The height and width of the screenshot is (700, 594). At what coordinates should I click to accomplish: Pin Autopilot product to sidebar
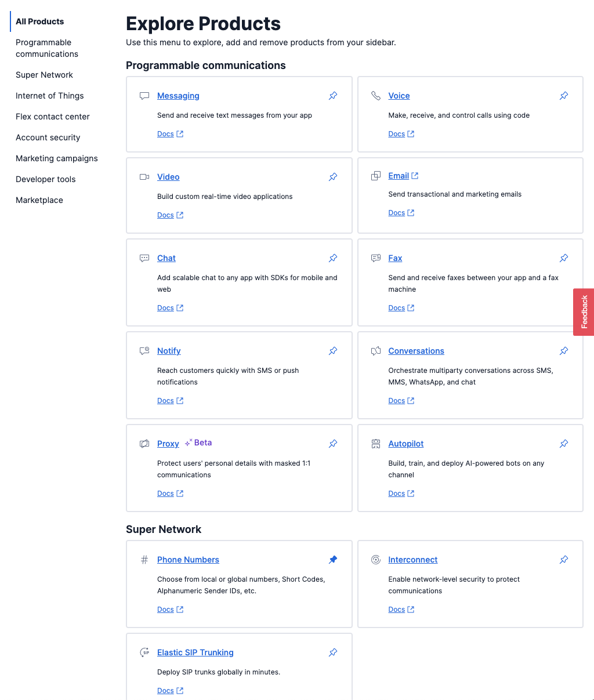564,444
